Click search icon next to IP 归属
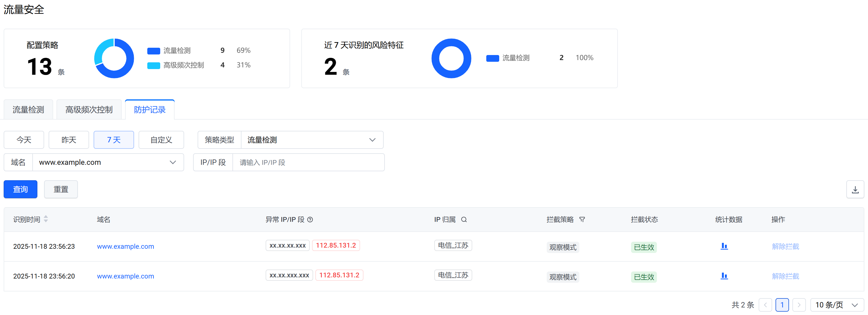 point(464,220)
